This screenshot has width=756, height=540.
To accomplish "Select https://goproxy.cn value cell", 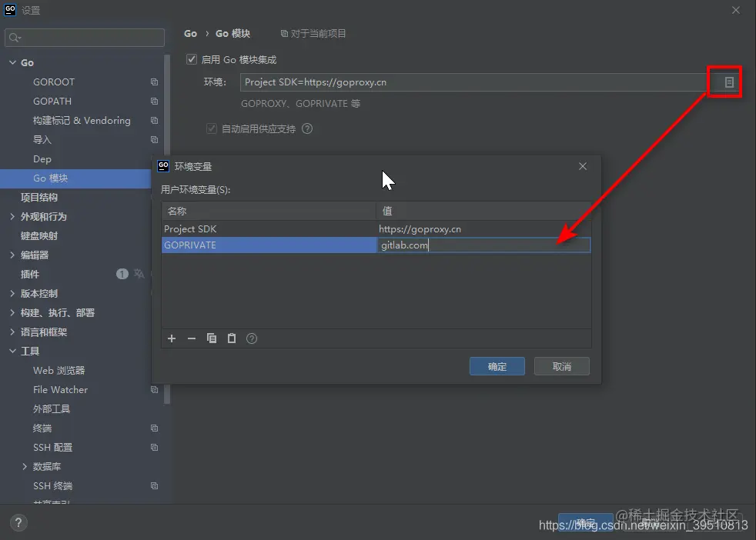I will pos(483,228).
